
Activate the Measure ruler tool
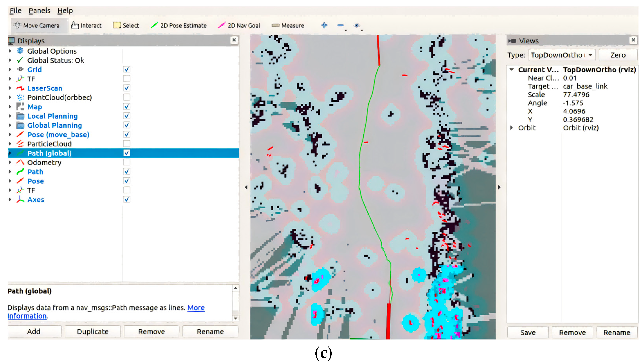click(x=288, y=25)
